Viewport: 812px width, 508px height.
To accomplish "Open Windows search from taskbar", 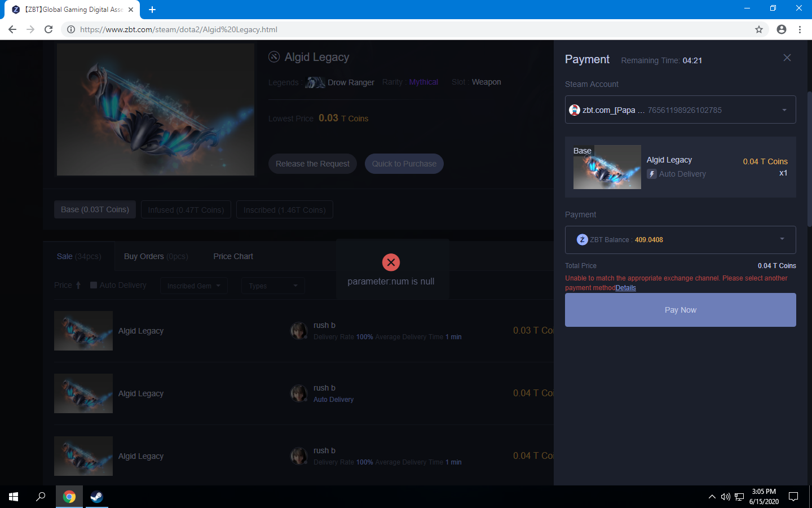I will click(41, 497).
